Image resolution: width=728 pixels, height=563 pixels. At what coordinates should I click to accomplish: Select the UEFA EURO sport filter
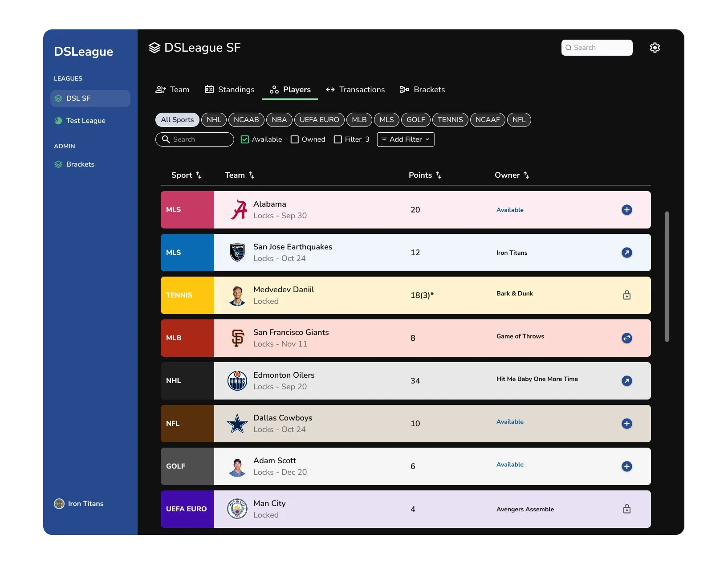319,120
